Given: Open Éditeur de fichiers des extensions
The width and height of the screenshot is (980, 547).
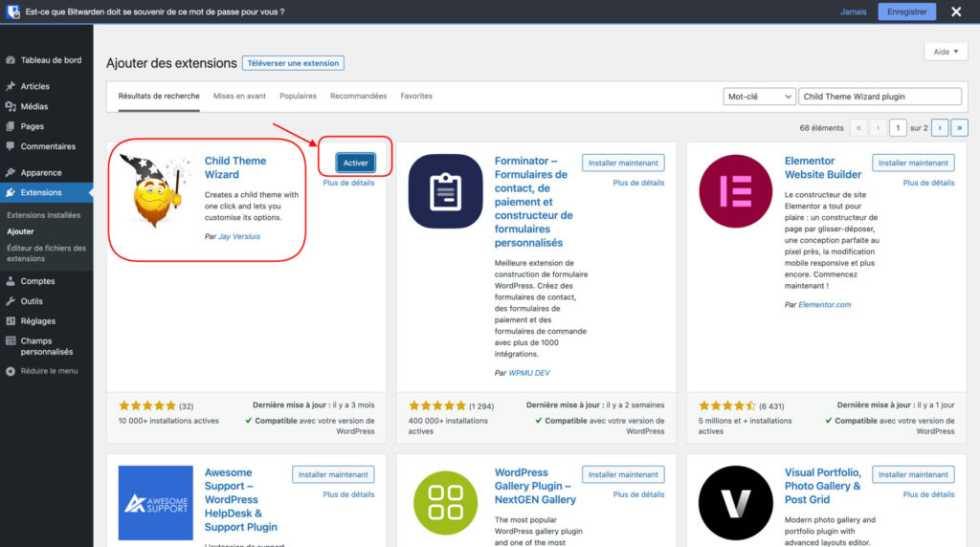Looking at the screenshot, I should click(x=46, y=252).
